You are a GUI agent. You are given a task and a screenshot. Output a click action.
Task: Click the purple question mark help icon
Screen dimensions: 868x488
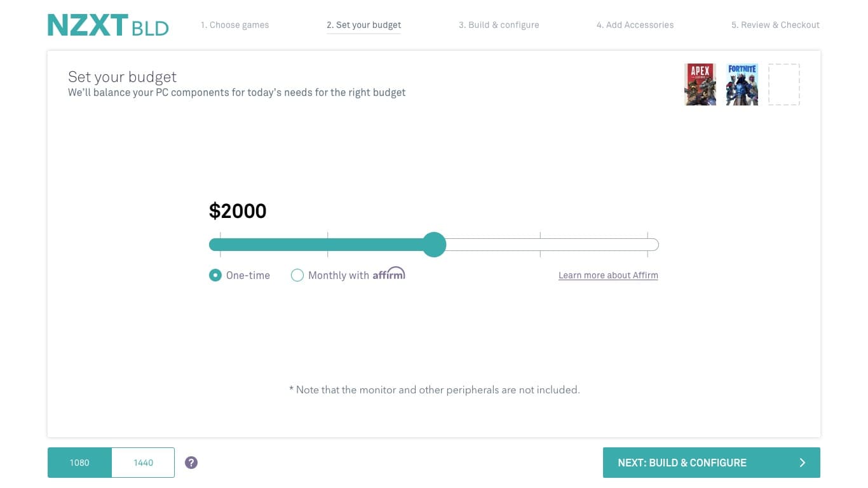pyautogui.click(x=191, y=463)
